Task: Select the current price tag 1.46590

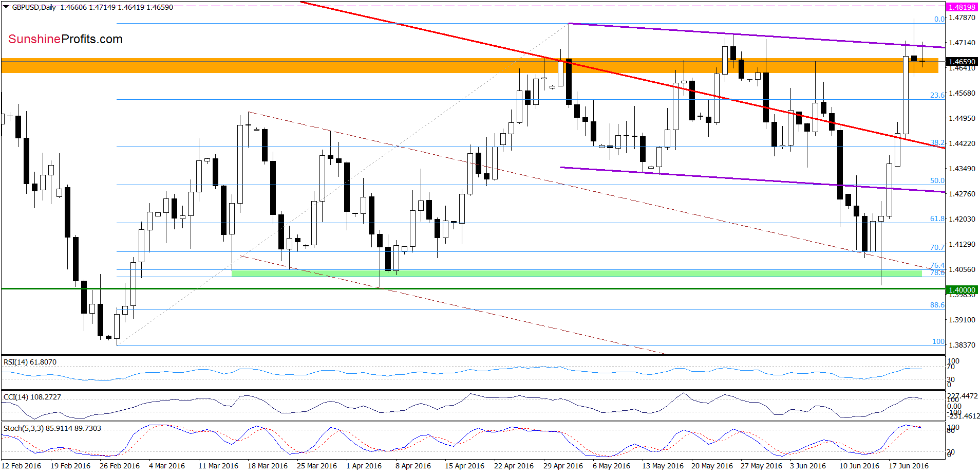Action: (962, 62)
